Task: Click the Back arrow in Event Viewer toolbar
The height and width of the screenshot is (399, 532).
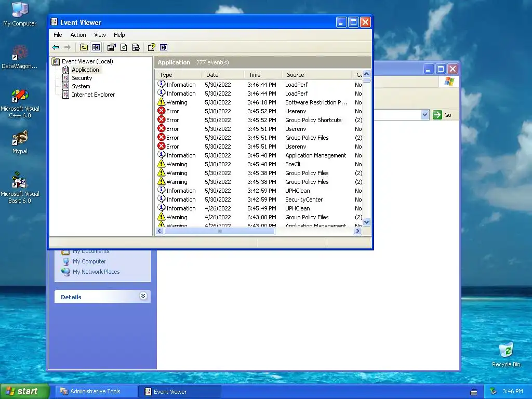Action: pos(56,47)
